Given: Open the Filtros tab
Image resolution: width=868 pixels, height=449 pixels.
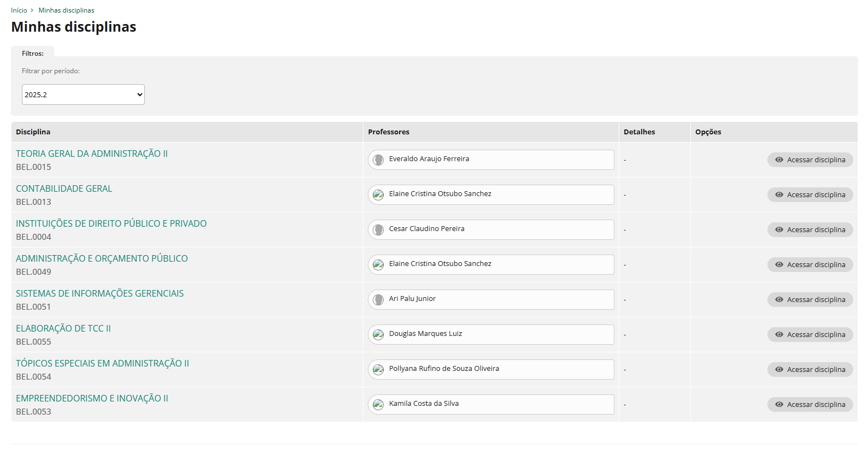Looking at the screenshot, I should (x=33, y=54).
